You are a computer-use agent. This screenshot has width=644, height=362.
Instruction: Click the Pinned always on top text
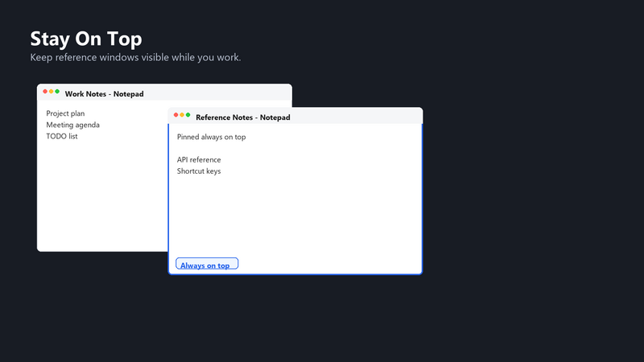[211, 137]
